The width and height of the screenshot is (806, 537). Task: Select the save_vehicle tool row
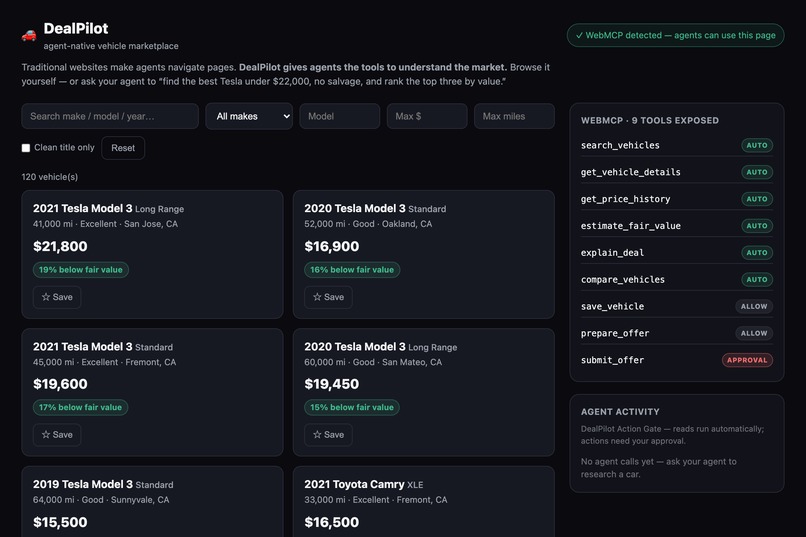tap(676, 306)
